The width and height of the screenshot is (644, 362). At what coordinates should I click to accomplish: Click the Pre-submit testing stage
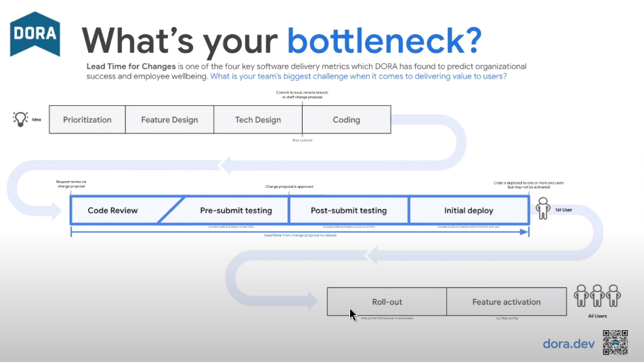point(236,211)
